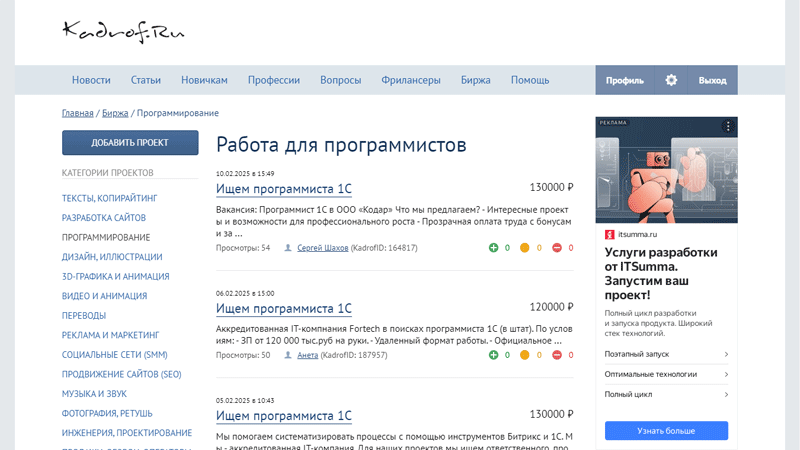Image resolution: width=800 pixels, height=450 pixels.
Task: Expand the 'Оптимальные технологии' ad row
Action: [x=666, y=374]
